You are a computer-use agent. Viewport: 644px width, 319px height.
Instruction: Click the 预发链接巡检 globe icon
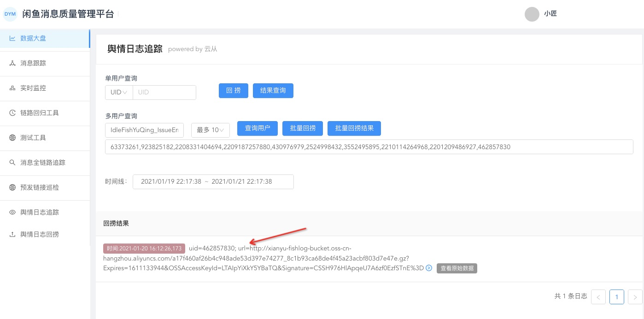pos(12,187)
